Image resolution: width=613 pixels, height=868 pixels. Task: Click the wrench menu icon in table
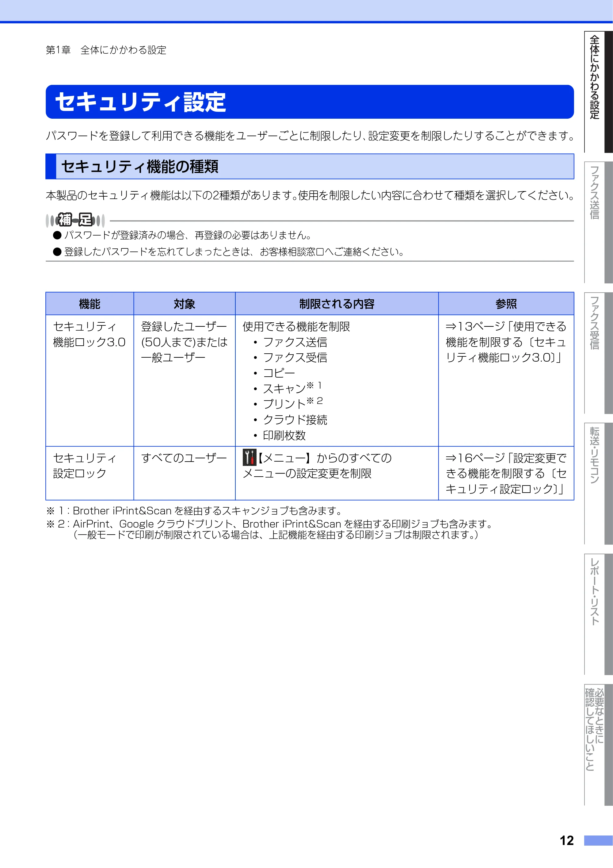[249, 457]
